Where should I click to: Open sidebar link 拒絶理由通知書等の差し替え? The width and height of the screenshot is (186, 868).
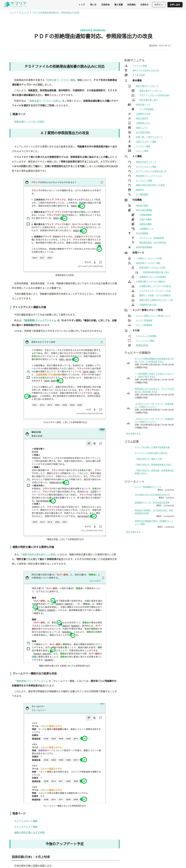156,272
